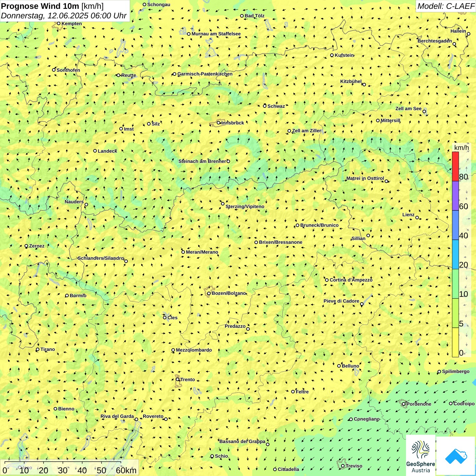Click the GeoSphere Austria logo
Image resolution: width=476 pixels, height=476 pixels.
421,456
